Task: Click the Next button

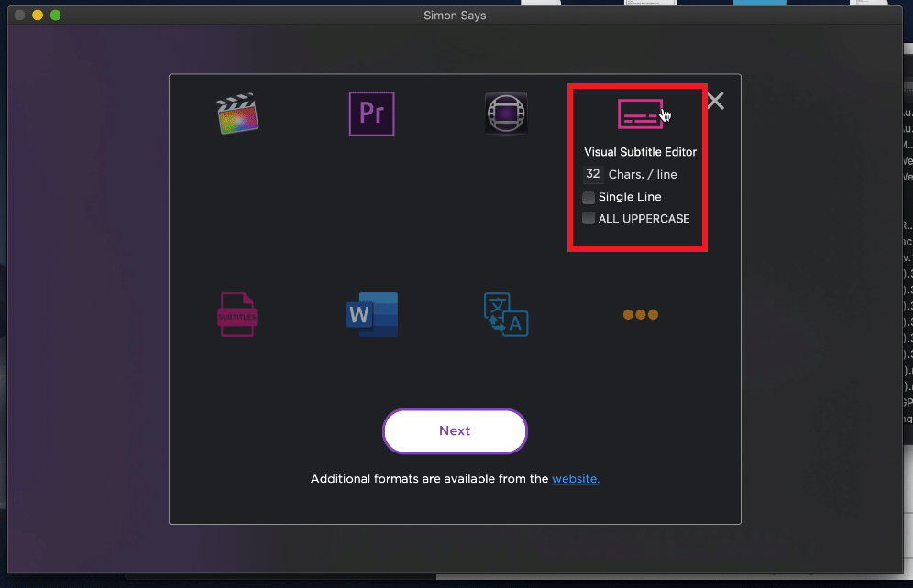Action: [455, 431]
